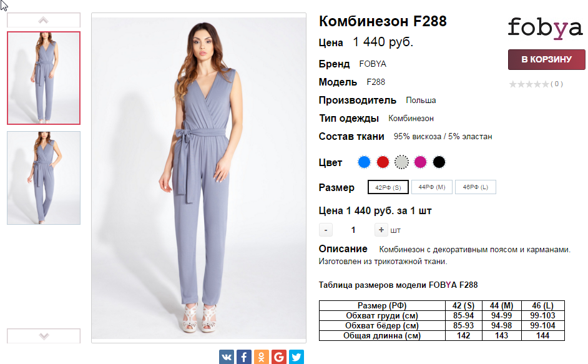Choose the red color swatch

383,162
